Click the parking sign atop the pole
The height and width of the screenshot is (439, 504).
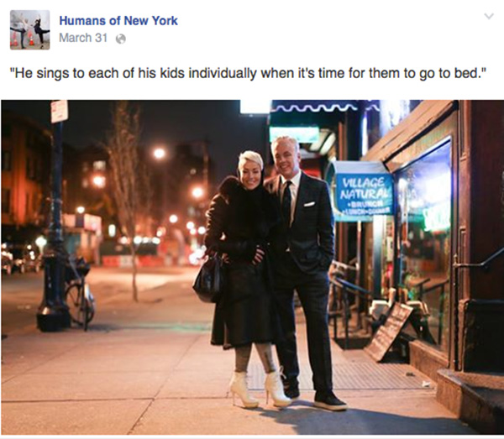tap(60, 111)
